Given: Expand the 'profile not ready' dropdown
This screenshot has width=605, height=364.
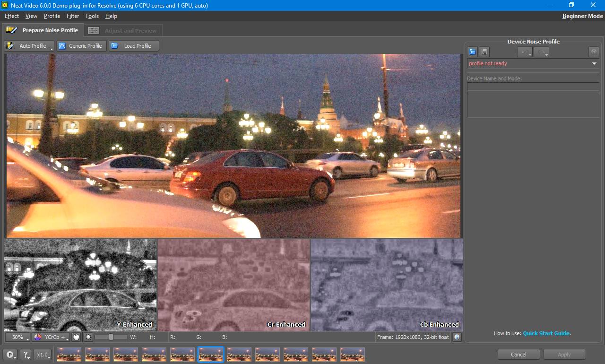Looking at the screenshot, I should (x=533, y=63).
